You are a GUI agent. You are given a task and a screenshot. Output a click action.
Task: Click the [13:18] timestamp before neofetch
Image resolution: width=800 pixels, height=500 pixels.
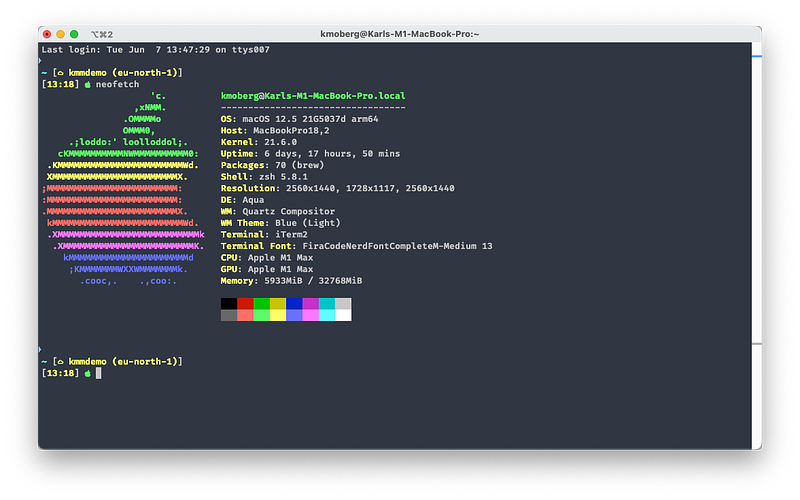(x=60, y=84)
